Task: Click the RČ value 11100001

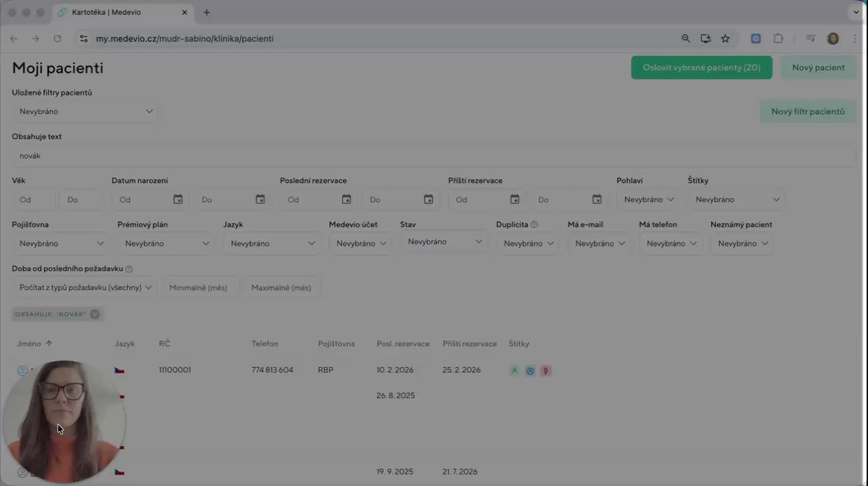Action: point(175,370)
